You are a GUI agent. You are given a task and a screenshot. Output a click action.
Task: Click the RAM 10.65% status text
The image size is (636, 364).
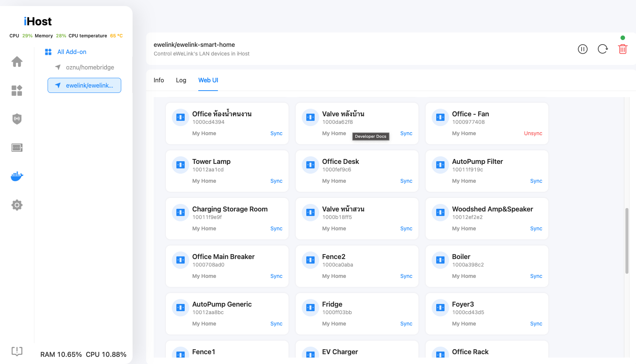[61, 355]
